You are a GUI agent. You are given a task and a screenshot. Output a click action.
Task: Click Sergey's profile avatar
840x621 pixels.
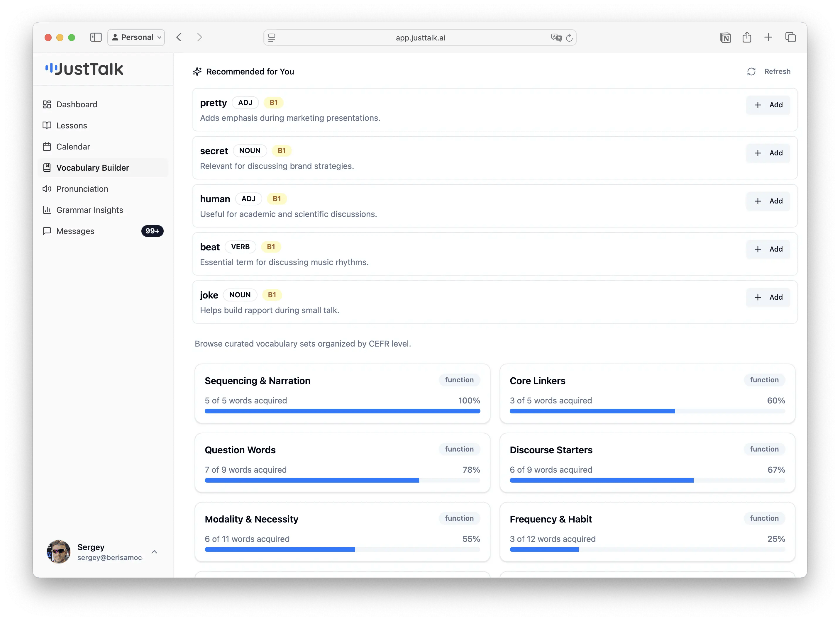pyautogui.click(x=58, y=552)
